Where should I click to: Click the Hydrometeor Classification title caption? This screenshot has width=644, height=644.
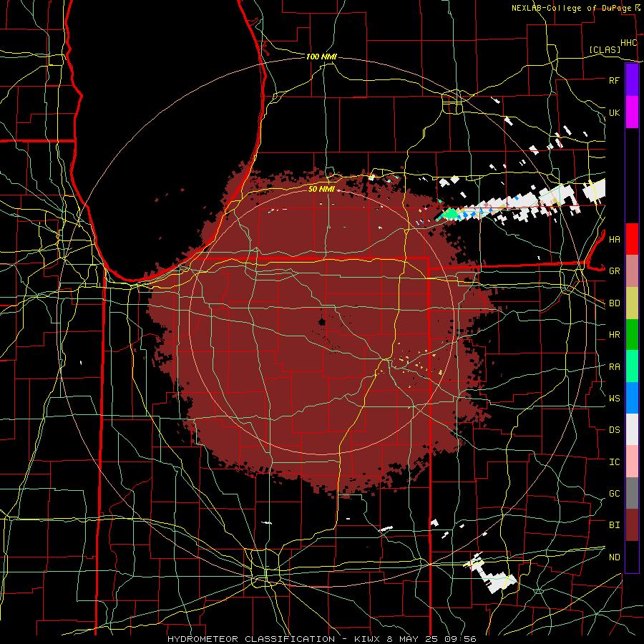coord(321,639)
